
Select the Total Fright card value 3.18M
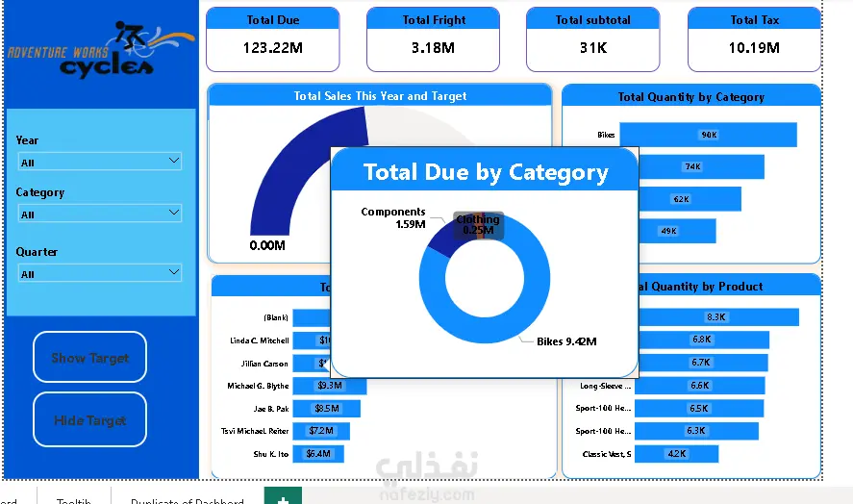coord(433,48)
